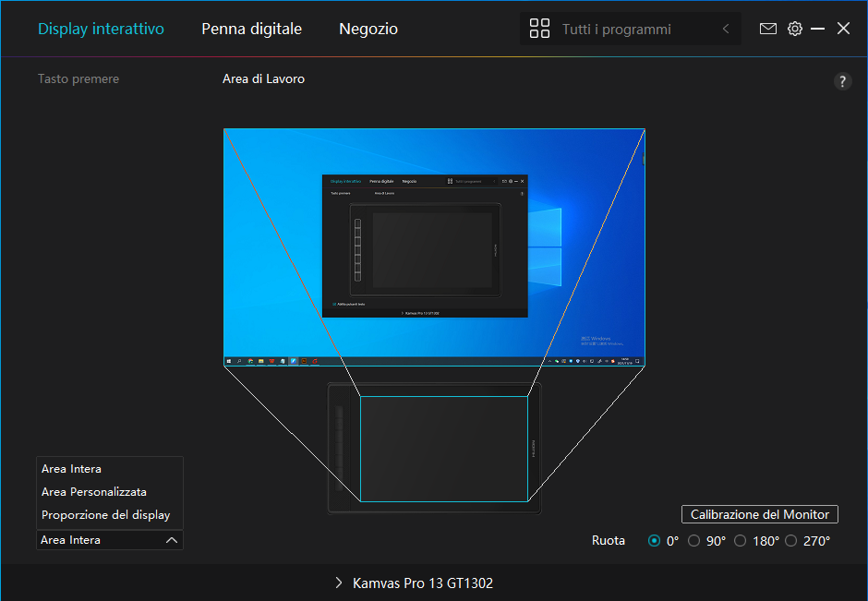The width and height of the screenshot is (868, 601).
Task: Select the 0° rotation option
Action: tap(655, 541)
